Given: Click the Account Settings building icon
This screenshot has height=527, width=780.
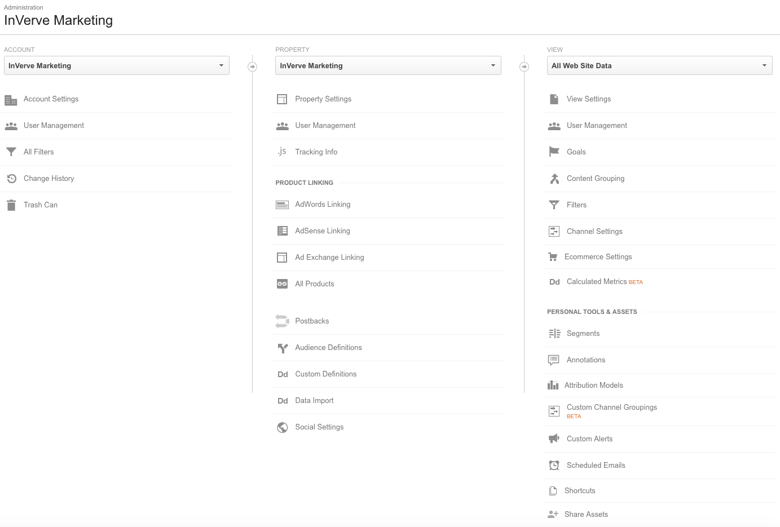Looking at the screenshot, I should [x=11, y=100].
